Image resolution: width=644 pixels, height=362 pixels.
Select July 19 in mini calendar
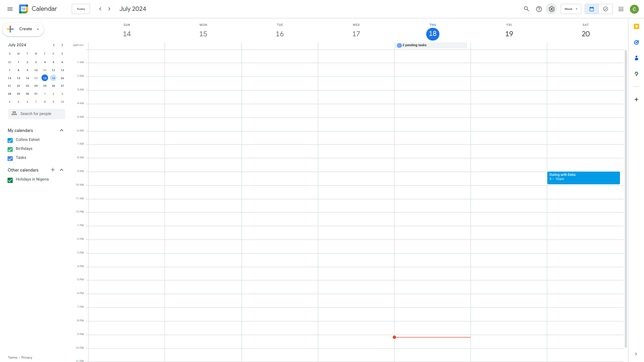pos(53,78)
